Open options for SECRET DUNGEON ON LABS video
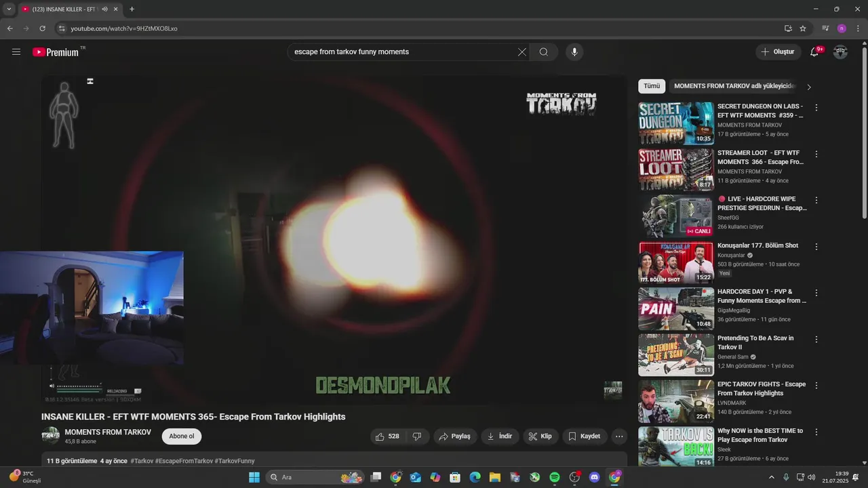This screenshot has width=868, height=488. coord(816,108)
